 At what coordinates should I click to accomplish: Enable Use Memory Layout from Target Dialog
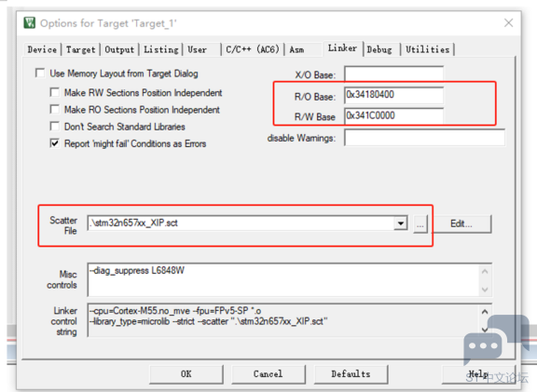click(x=40, y=73)
